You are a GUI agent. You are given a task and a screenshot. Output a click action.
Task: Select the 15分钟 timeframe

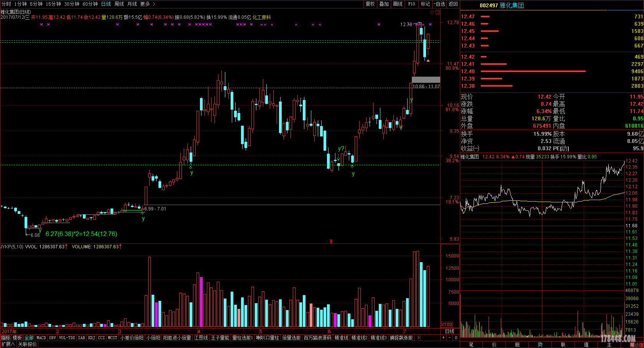53,4
